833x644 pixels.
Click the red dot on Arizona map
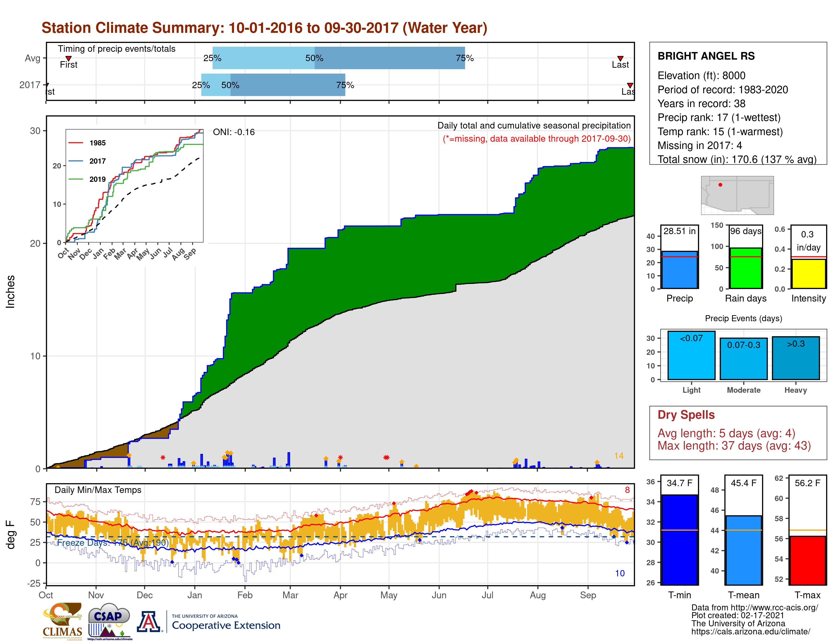[x=720, y=185]
